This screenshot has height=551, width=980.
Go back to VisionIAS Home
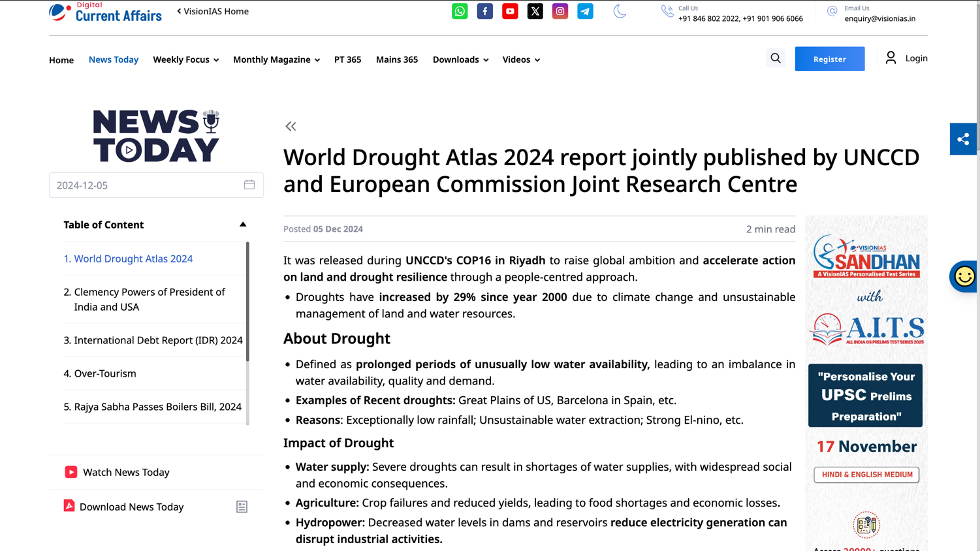coord(213,11)
